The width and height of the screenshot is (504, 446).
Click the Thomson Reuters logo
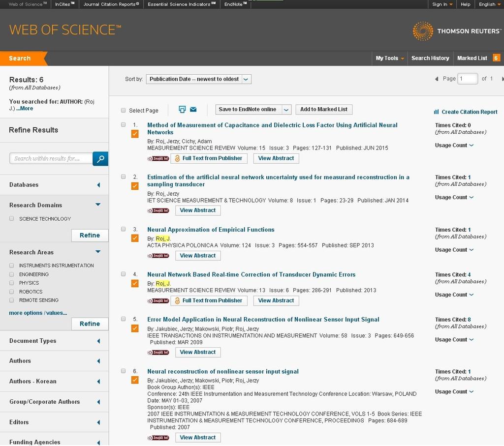point(457,31)
